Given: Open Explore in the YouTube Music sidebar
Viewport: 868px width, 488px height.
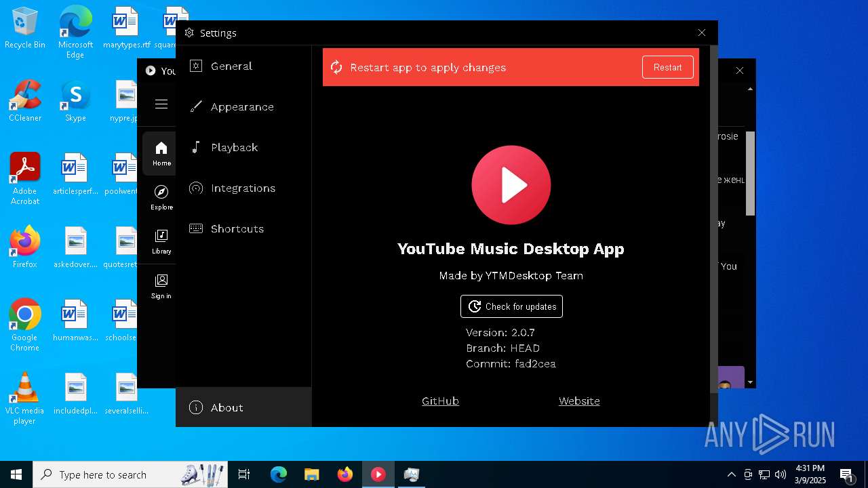Looking at the screenshot, I should pyautogui.click(x=161, y=197).
